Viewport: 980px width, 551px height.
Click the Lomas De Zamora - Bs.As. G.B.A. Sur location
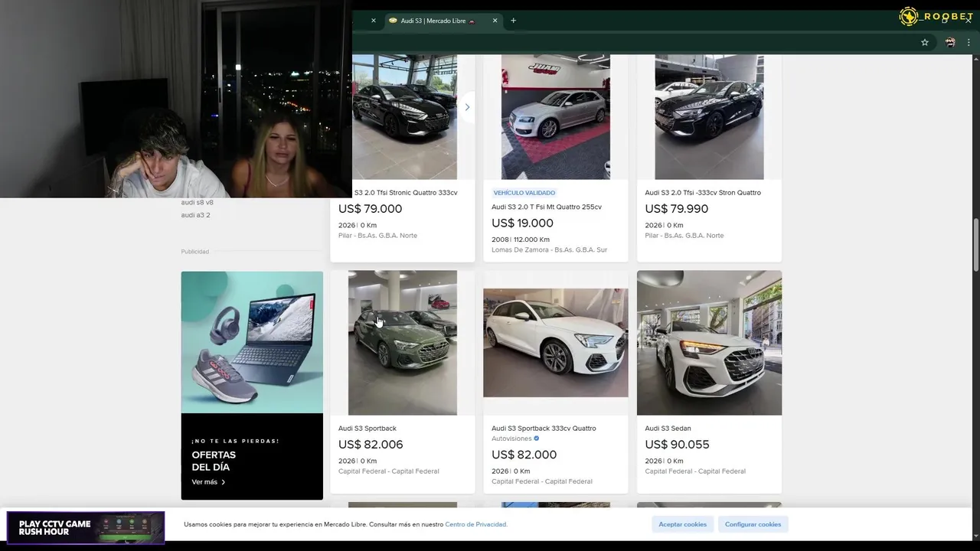pyautogui.click(x=549, y=250)
